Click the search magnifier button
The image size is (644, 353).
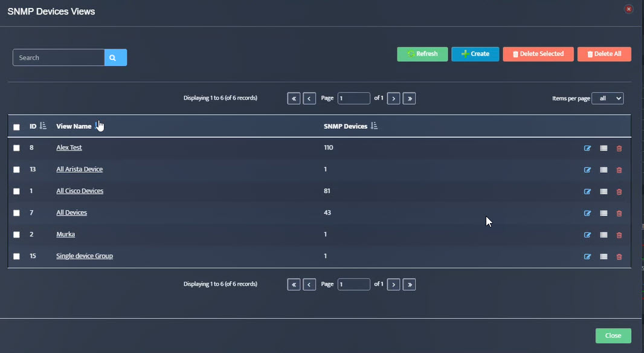pos(115,57)
